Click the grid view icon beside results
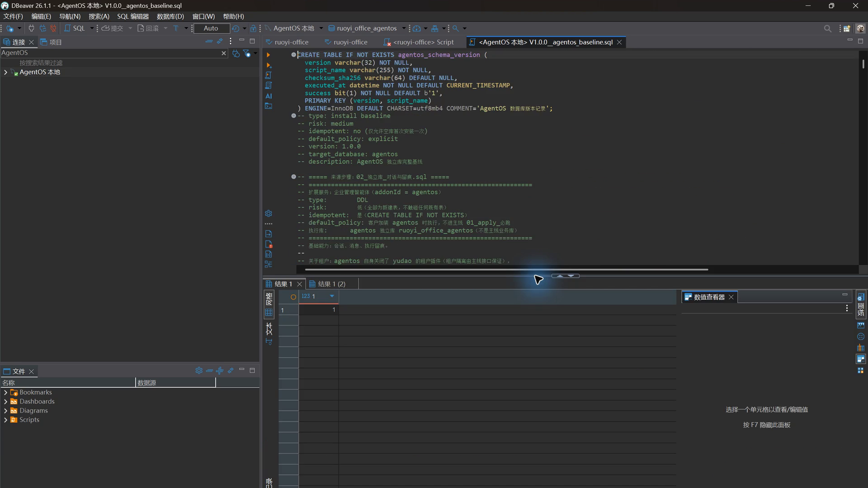This screenshot has width=868, height=488. [x=269, y=312]
